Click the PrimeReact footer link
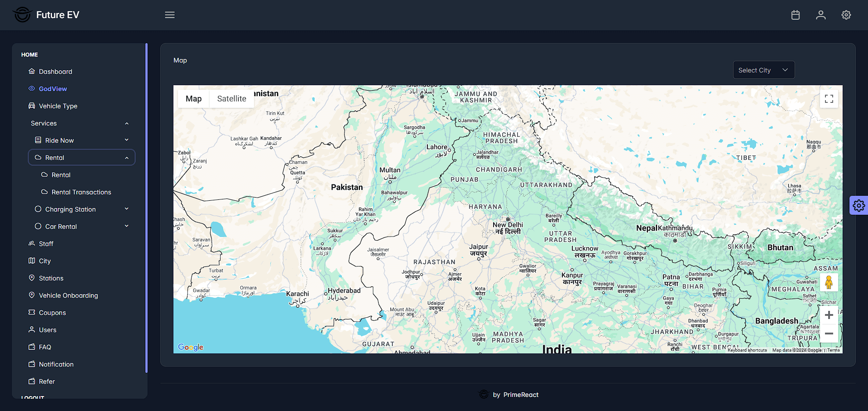 [521, 395]
